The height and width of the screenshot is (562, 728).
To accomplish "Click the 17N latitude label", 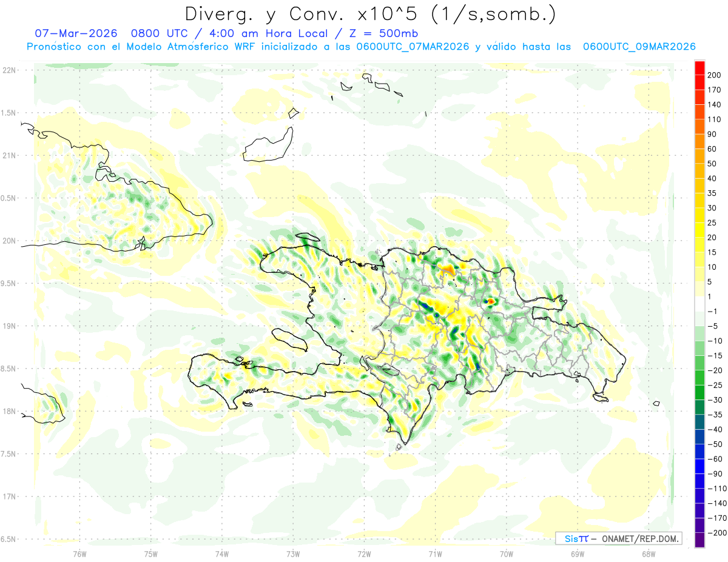I will click(x=8, y=497).
